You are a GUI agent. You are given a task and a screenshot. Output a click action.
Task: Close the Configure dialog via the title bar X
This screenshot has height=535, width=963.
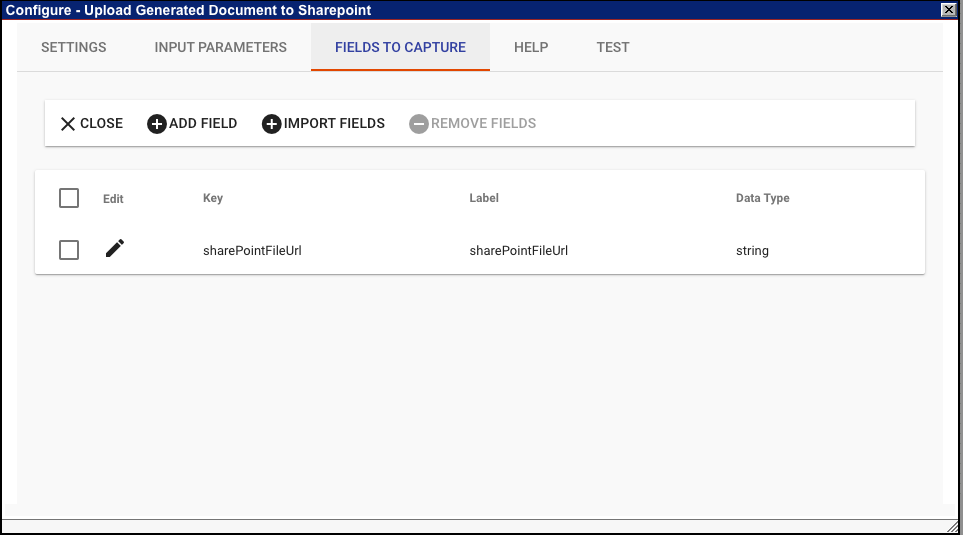(x=948, y=10)
